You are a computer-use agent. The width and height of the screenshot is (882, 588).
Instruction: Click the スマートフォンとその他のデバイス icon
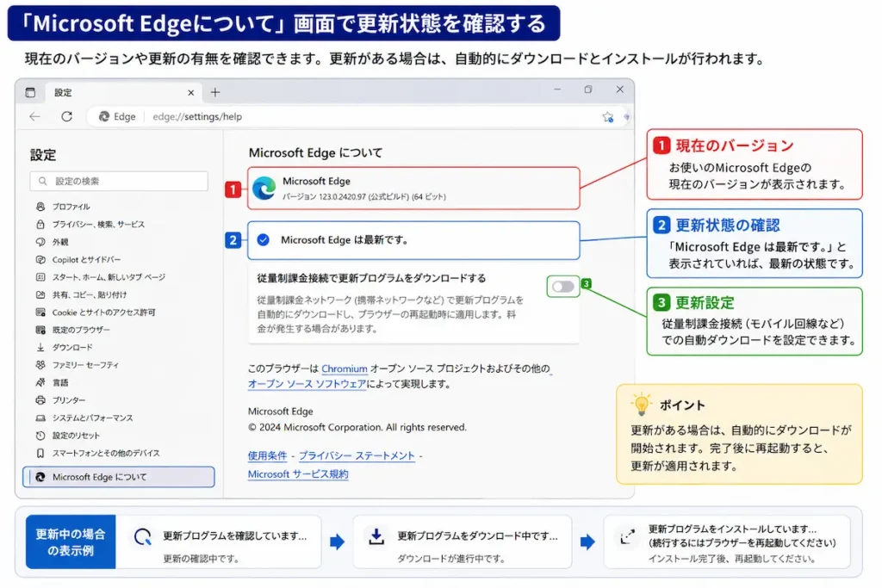coord(40,453)
